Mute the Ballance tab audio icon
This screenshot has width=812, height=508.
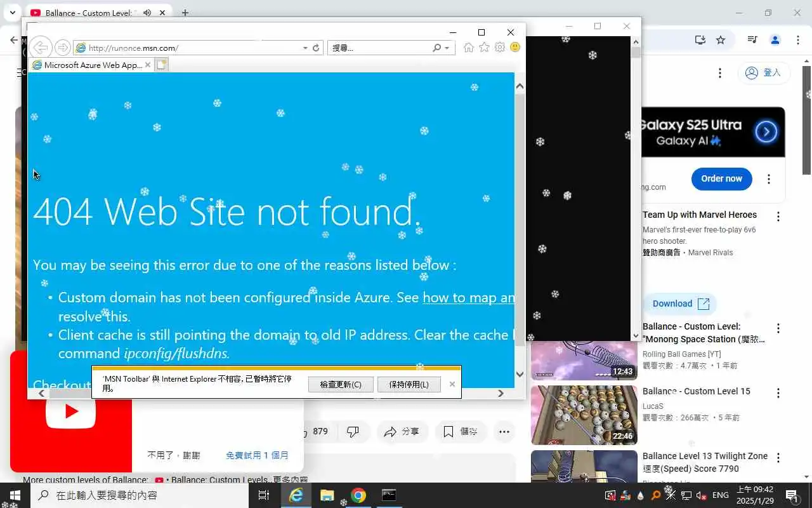(x=147, y=13)
